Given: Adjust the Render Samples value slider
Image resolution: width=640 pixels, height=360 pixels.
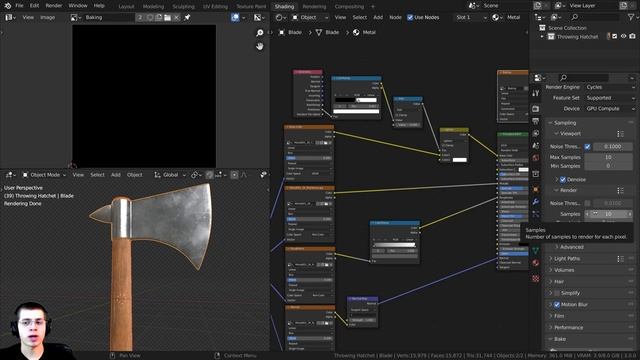Looking at the screenshot, I should click(x=609, y=214).
